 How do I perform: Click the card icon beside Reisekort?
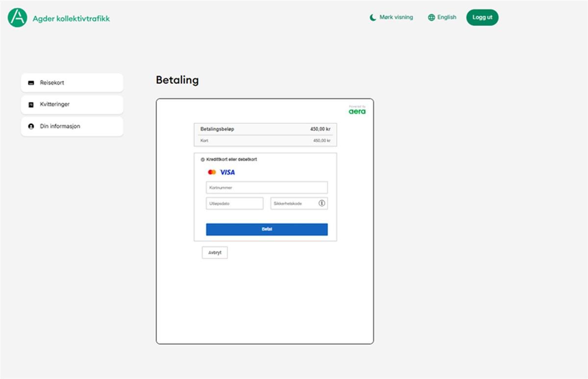[31, 83]
